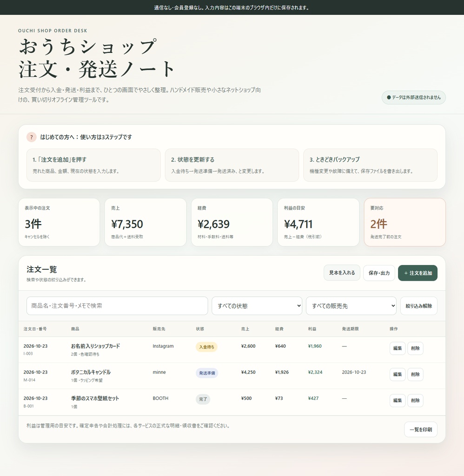Click the ¥1,926 expense value
The height and width of the screenshot is (476, 464).
pos(282,372)
